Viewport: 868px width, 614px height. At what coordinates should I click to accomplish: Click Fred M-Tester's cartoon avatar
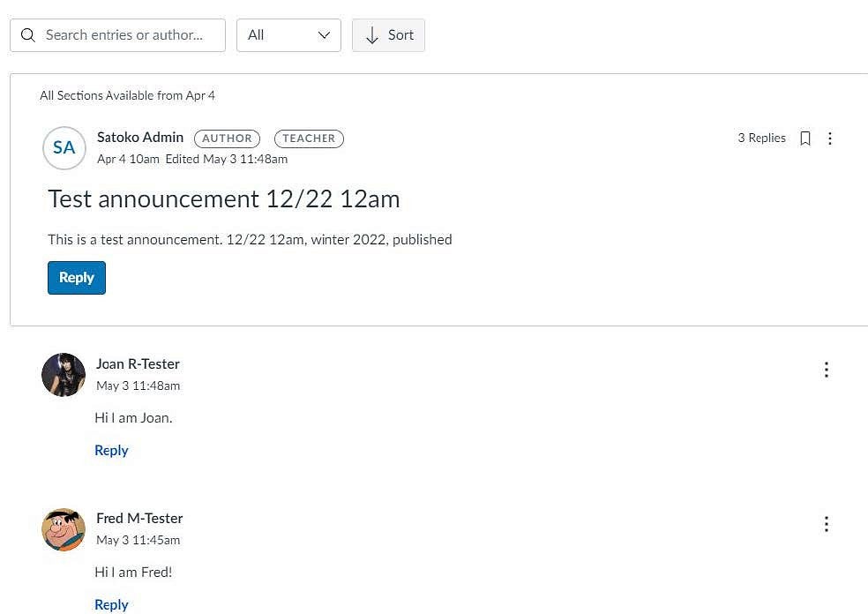(64, 529)
